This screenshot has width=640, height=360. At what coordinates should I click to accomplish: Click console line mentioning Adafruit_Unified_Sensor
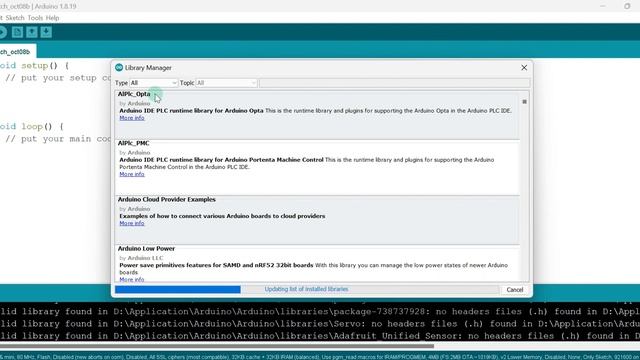tap(320, 336)
